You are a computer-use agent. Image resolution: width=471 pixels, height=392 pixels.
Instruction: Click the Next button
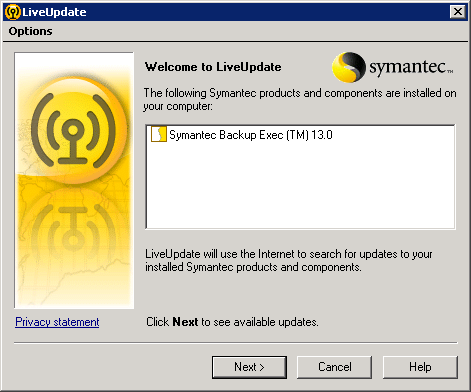249,367
